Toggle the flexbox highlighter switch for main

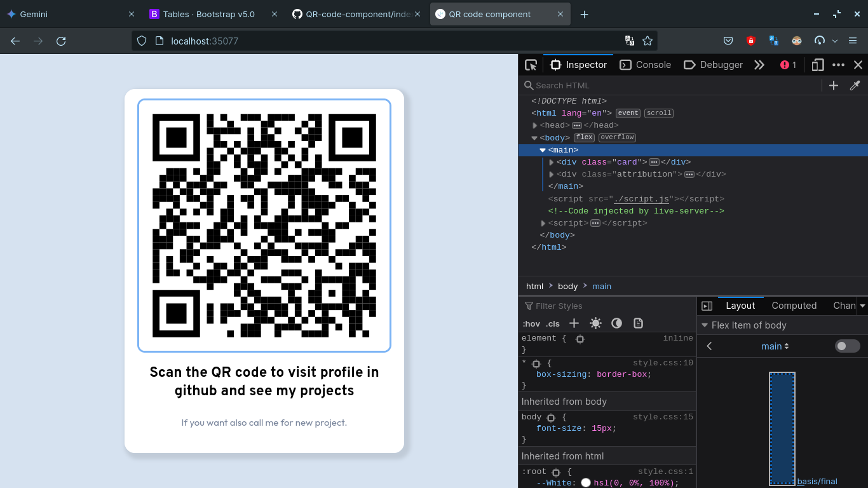coord(847,346)
